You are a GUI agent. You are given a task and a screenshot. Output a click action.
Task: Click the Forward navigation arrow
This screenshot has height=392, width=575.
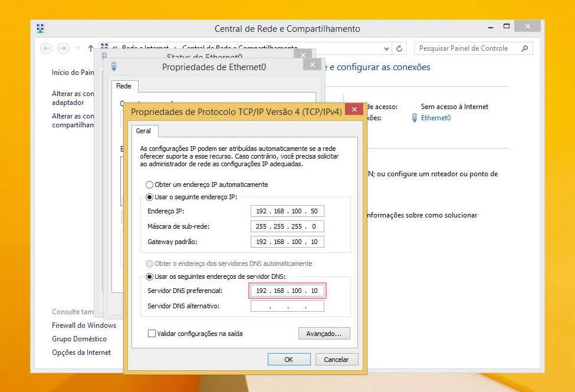[x=63, y=48]
